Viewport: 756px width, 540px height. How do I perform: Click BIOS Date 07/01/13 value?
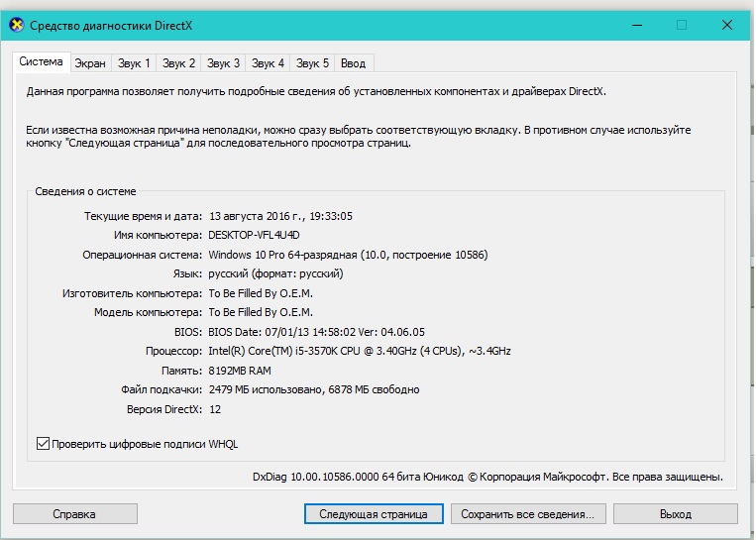pyautogui.click(x=316, y=332)
